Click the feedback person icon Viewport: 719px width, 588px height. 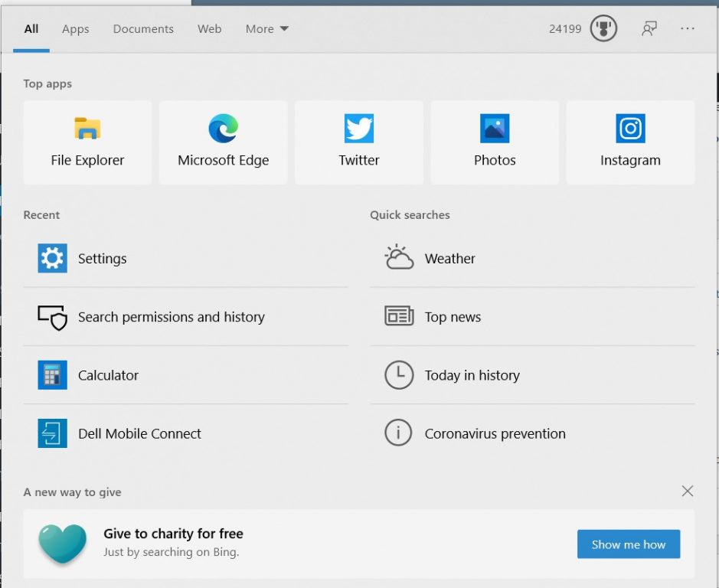(649, 28)
